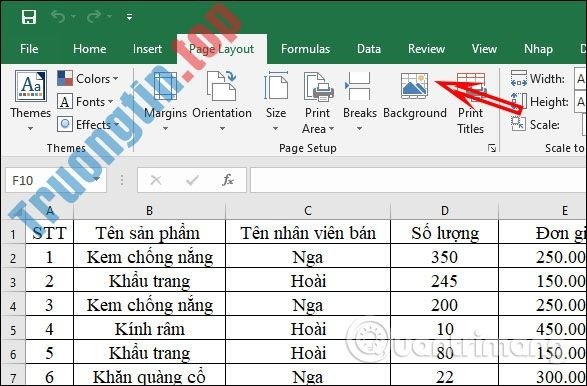Open the theme Effects dropdown

point(88,124)
